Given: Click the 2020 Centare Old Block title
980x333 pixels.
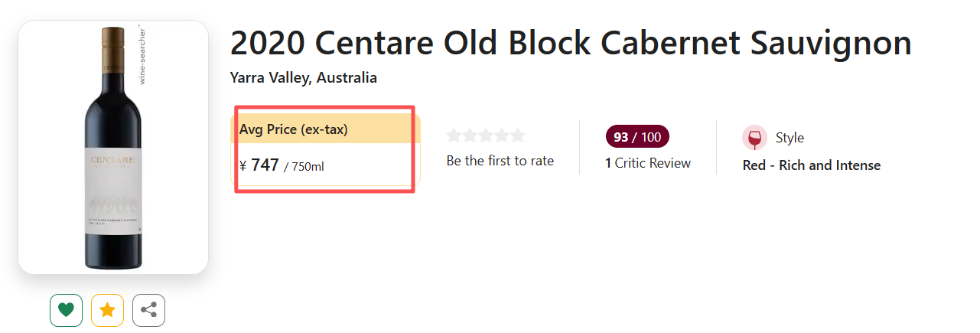Looking at the screenshot, I should (x=570, y=44).
